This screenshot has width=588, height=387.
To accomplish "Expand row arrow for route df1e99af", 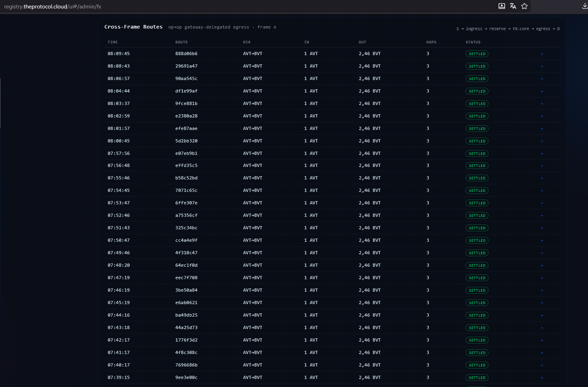I will pyautogui.click(x=542, y=91).
